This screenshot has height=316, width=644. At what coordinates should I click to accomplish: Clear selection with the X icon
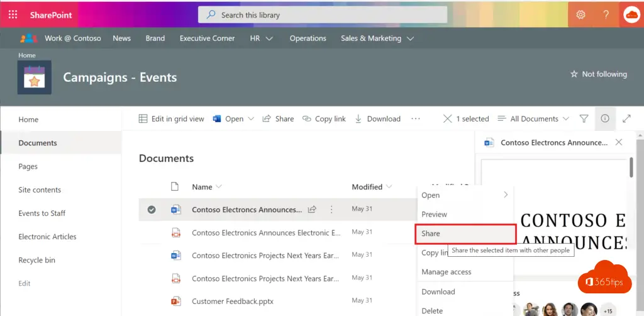pos(447,119)
